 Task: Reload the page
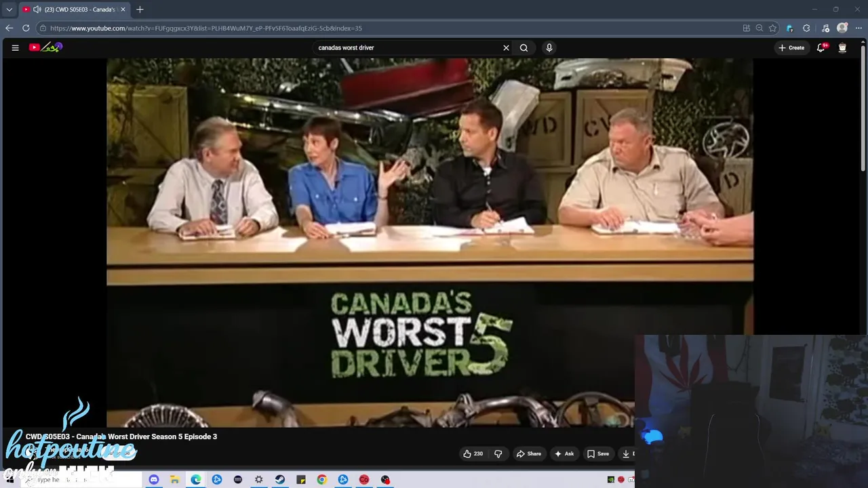[x=26, y=28]
